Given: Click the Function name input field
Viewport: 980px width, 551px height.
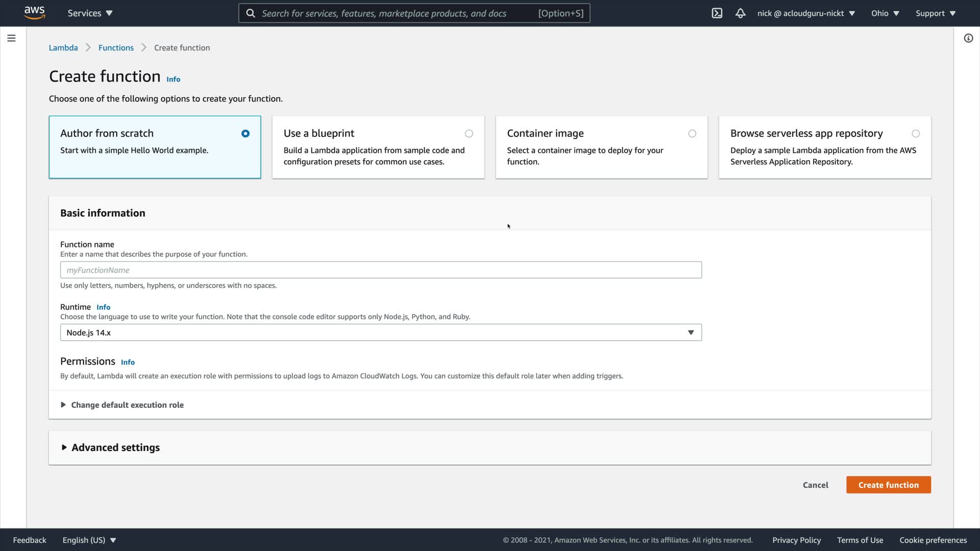Looking at the screenshot, I should 381,270.
